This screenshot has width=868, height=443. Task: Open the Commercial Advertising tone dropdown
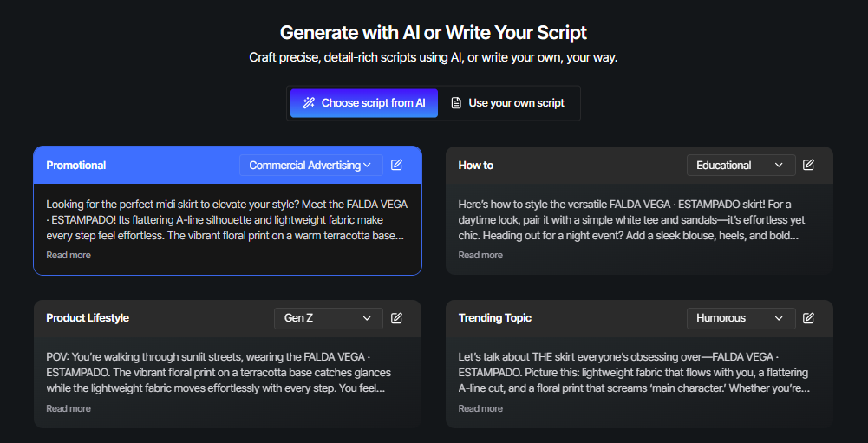point(311,165)
